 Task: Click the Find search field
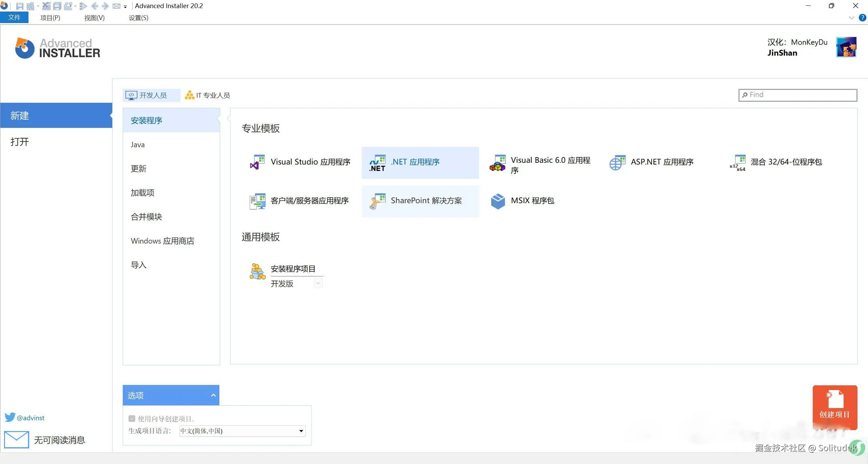pos(798,95)
